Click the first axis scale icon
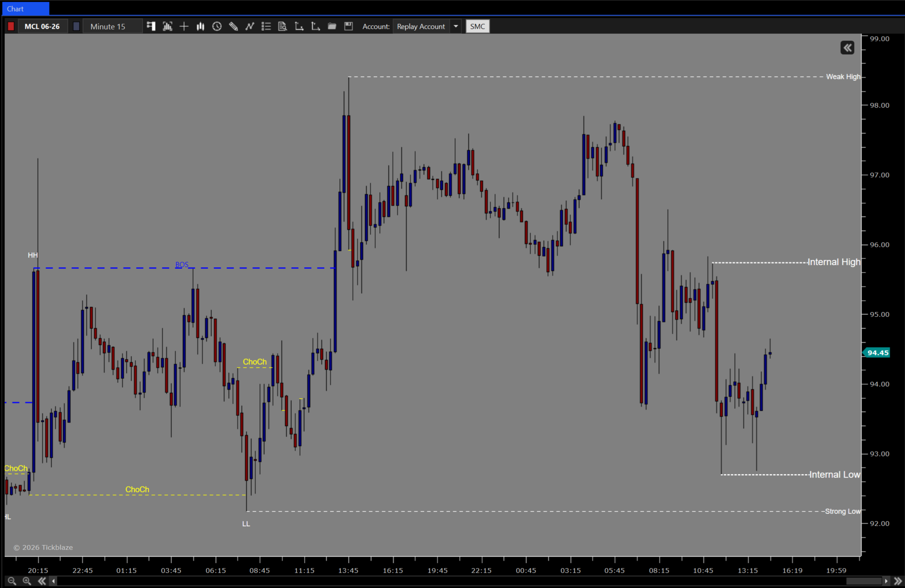This screenshot has width=905, height=588. tap(299, 26)
